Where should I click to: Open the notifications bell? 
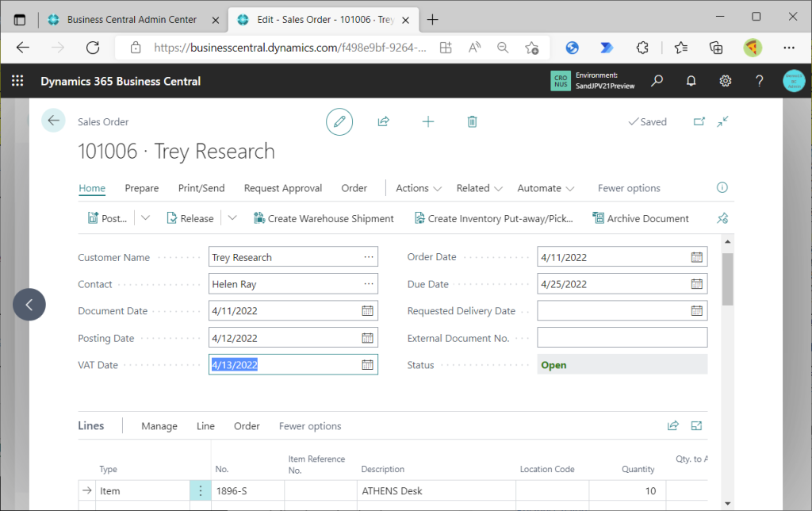tap(691, 81)
